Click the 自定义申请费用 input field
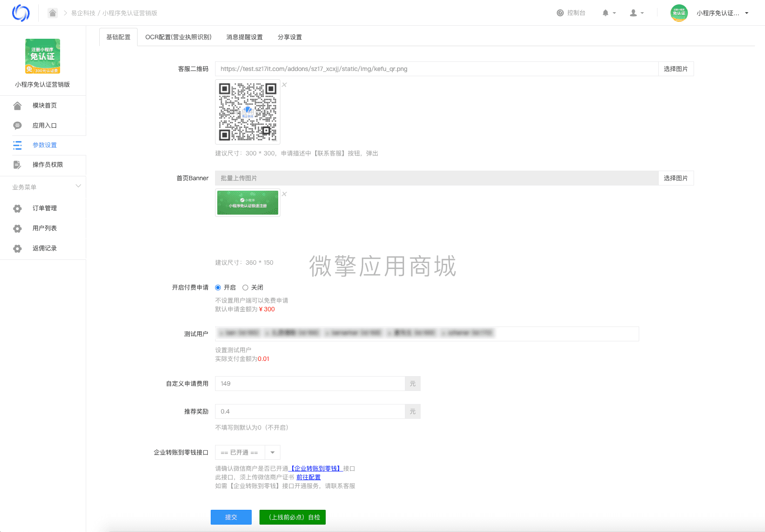 (310, 384)
